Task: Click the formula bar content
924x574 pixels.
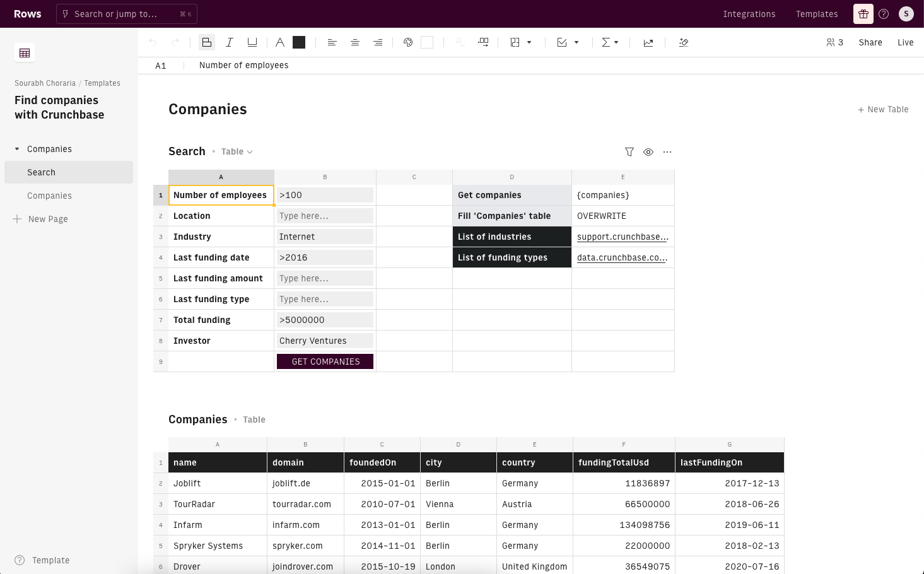Action: tap(243, 65)
